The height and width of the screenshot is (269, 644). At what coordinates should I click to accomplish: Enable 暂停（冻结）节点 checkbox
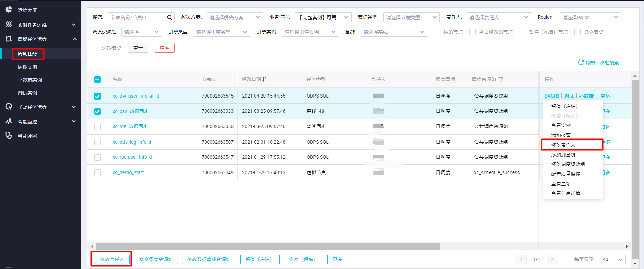523,32
